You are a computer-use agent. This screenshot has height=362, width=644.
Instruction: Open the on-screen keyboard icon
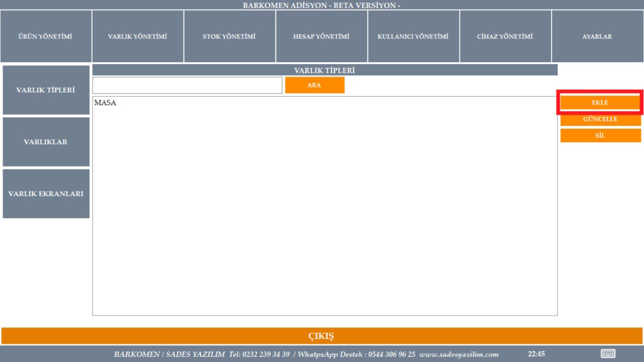[x=608, y=353]
